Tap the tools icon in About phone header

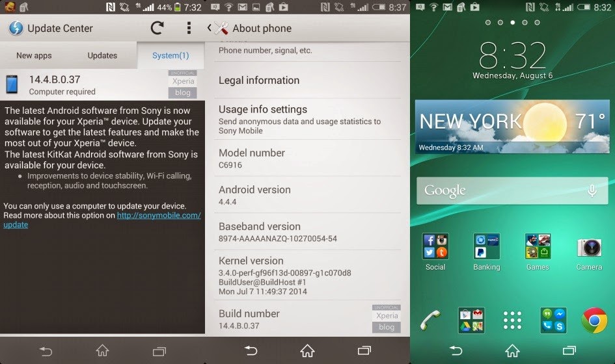221,28
